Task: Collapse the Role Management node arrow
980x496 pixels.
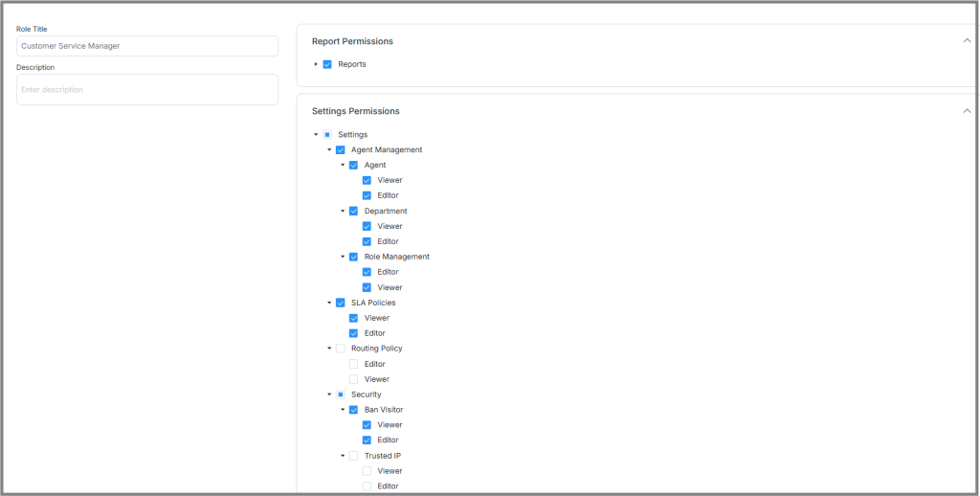Action: click(x=343, y=257)
